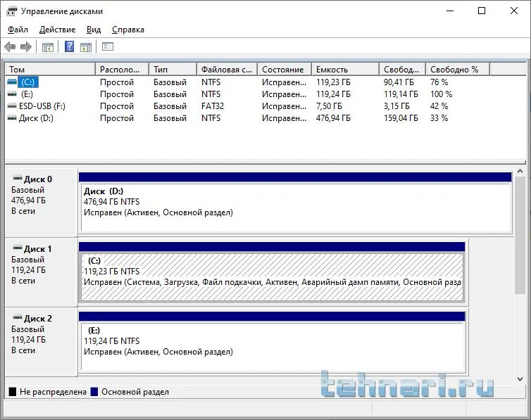Click the show/hide action pane icon

tap(86, 47)
